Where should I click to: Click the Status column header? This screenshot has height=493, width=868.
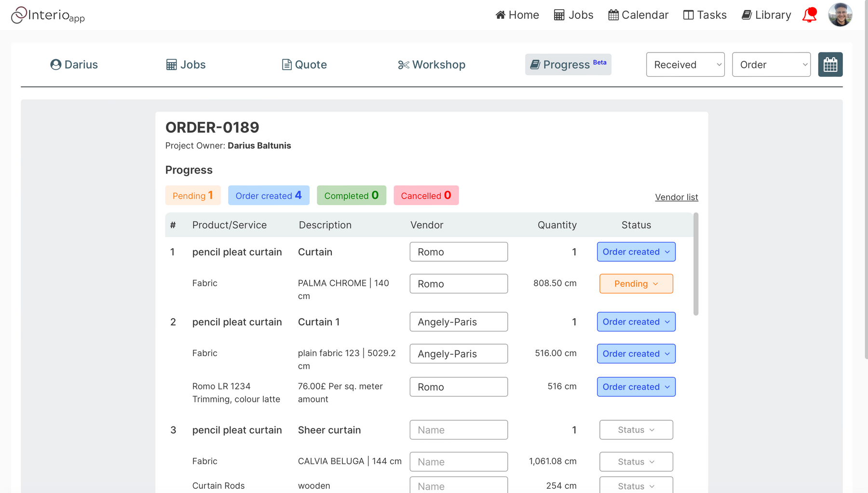click(636, 225)
